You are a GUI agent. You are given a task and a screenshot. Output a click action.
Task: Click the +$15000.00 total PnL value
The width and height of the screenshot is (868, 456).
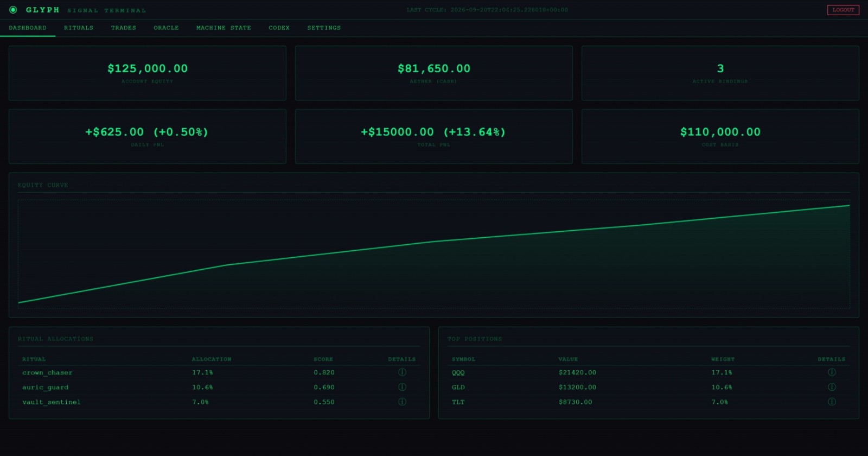[x=433, y=132]
